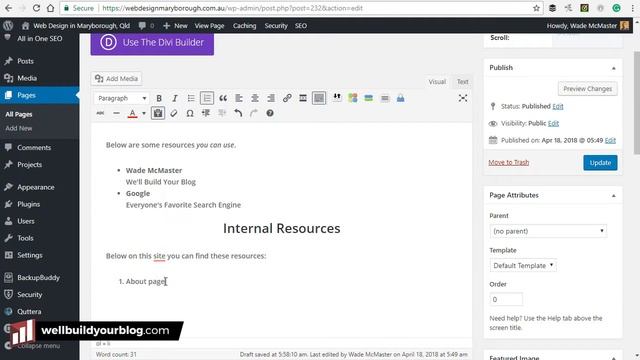
Task: Open the Paragraph format dropdown
Action: (x=122, y=98)
